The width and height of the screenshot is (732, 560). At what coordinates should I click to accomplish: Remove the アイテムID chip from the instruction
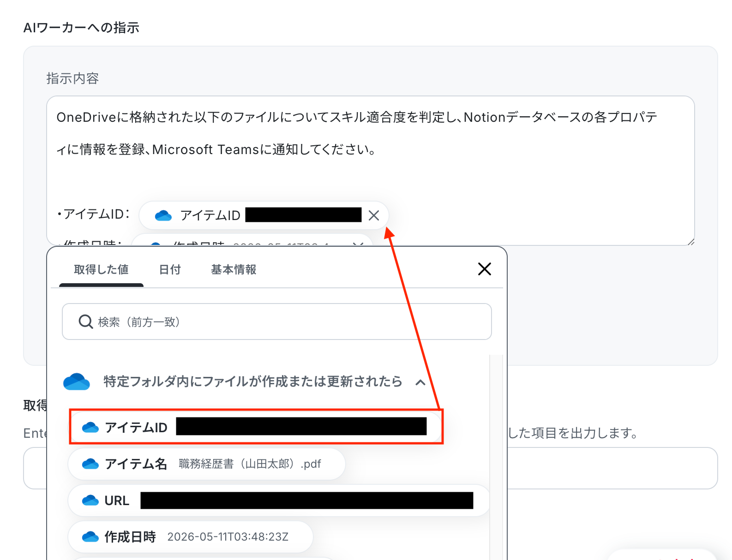pyautogui.click(x=374, y=215)
